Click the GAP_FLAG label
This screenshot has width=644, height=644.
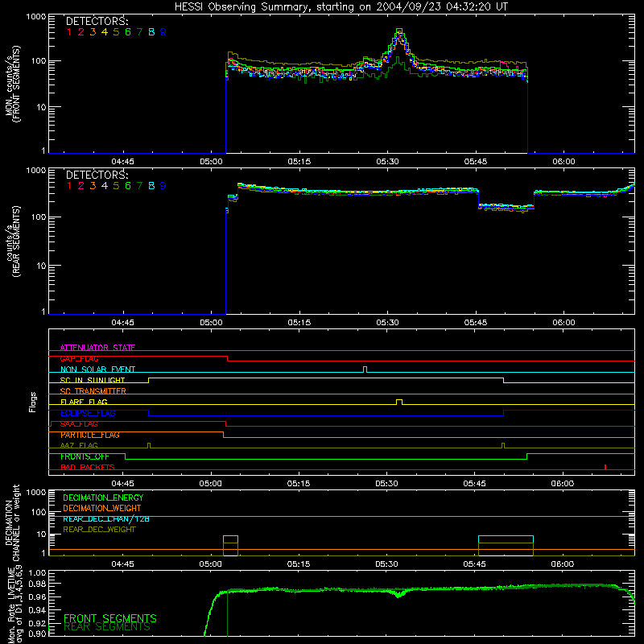(x=80, y=358)
